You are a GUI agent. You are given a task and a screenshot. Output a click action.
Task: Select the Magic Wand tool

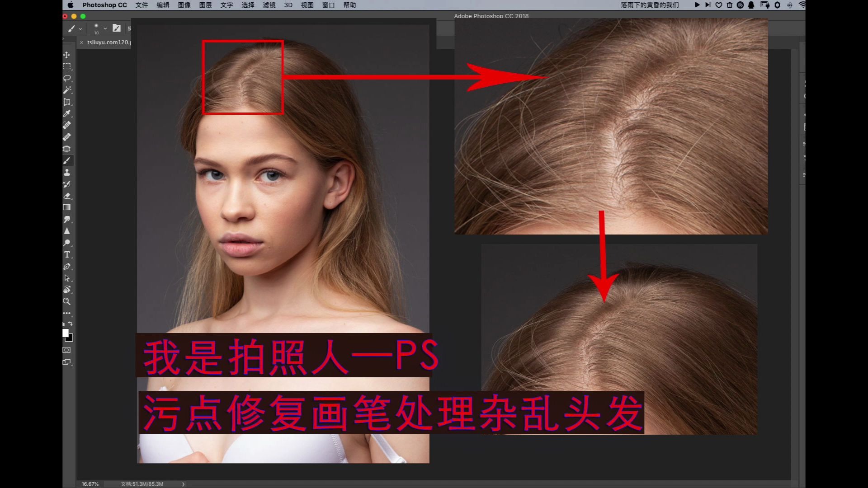click(x=67, y=90)
